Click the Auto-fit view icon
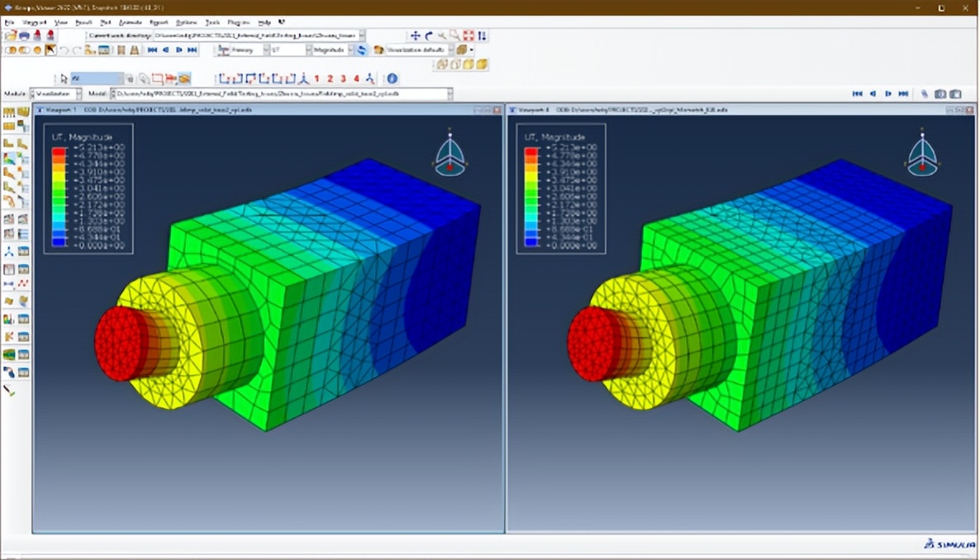 tap(468, 36)
